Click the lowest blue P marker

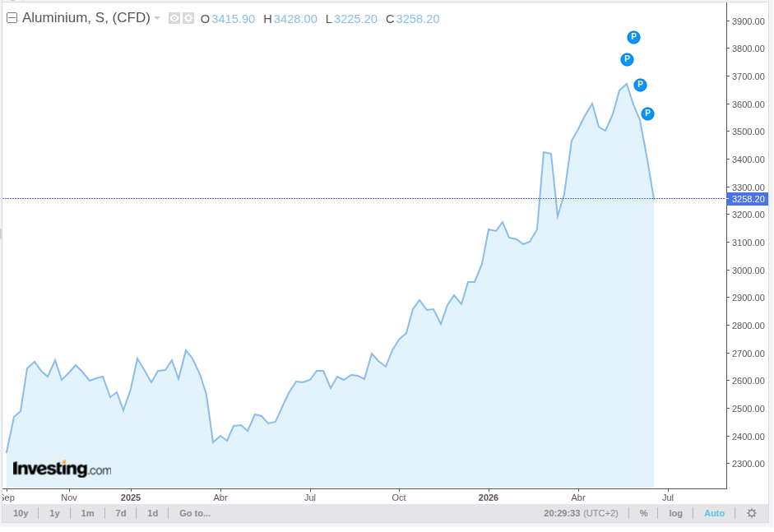pos(647,114)
